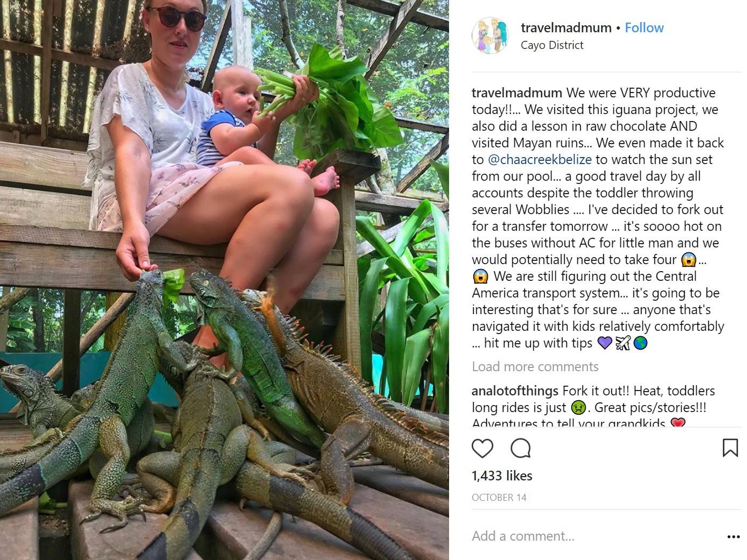Open the October 14 post date
Viewport: 747px width, 560px height.
coord(499,498)
